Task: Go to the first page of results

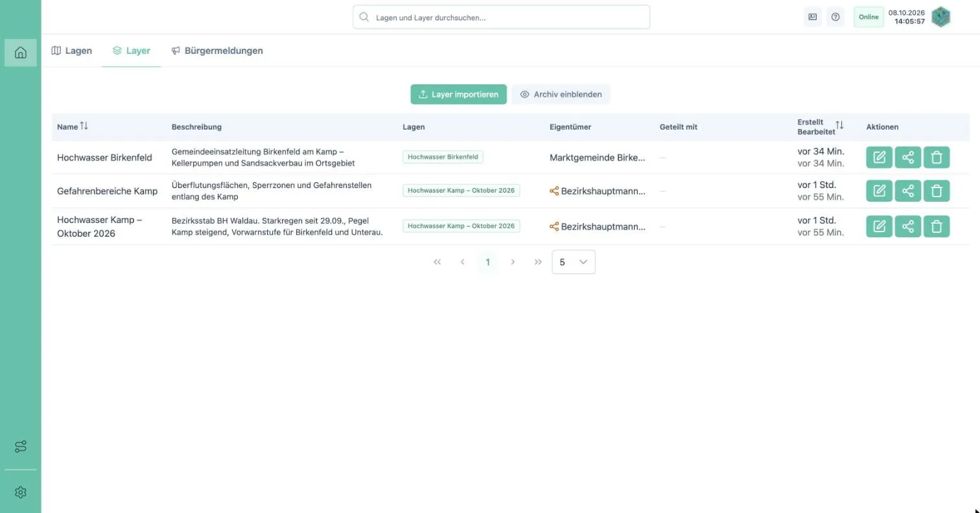Action: [437, 262]
